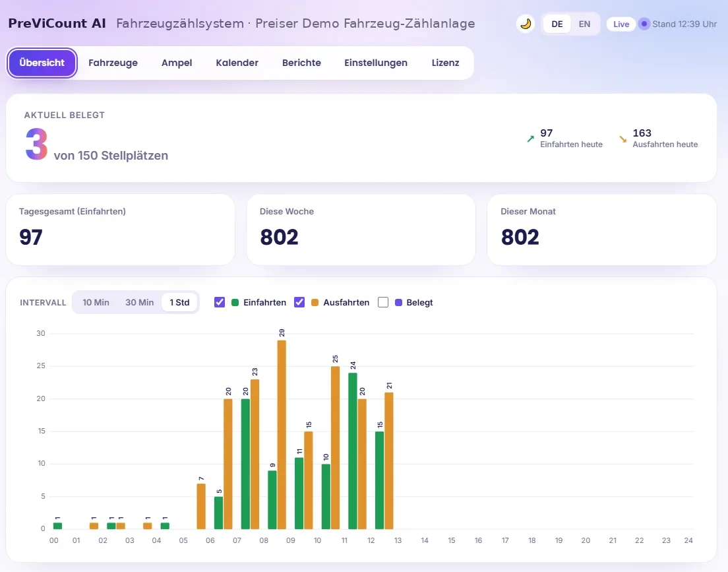The width and height of the screenshot is (728, 572).
Task: Open the Berichte tab
Action: coord(302,63)
